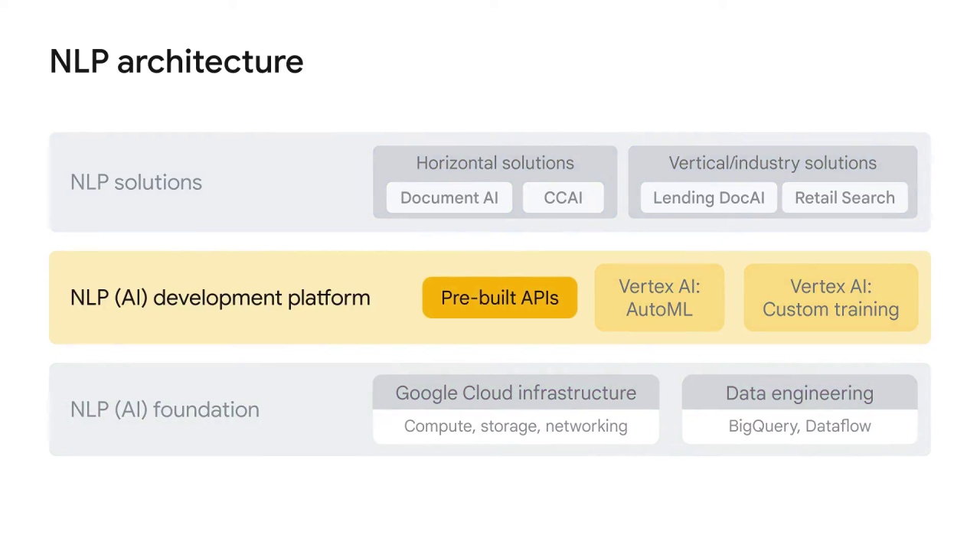This screenshot has height=551, width=980.
Task: Open the Document AI box
Action: tap(449, 197)
